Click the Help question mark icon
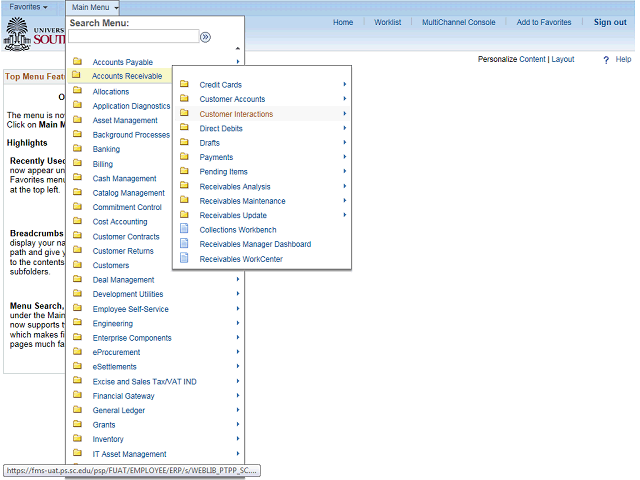The width and height of the screenshot is (640, 480). click(606, 60)
